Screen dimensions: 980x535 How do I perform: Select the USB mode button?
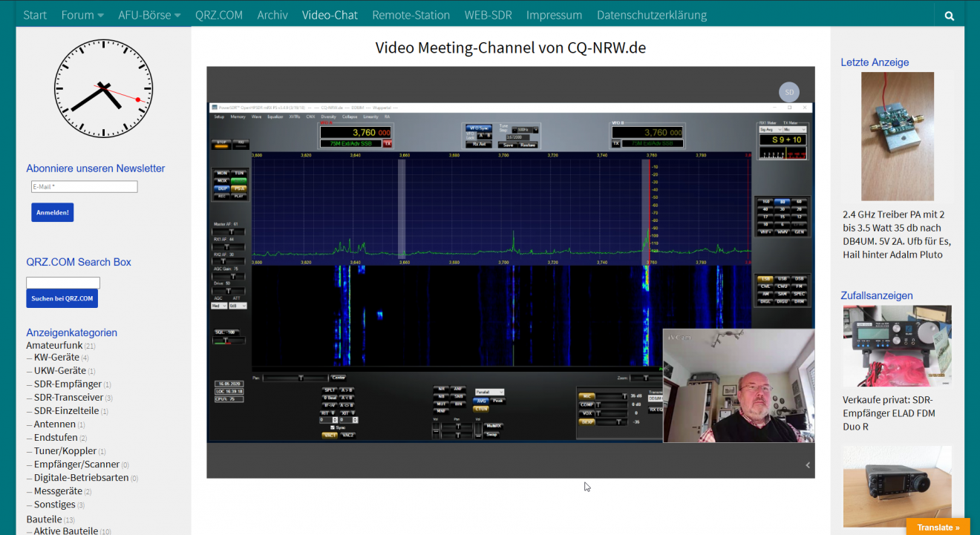click(x=783, y=278)
